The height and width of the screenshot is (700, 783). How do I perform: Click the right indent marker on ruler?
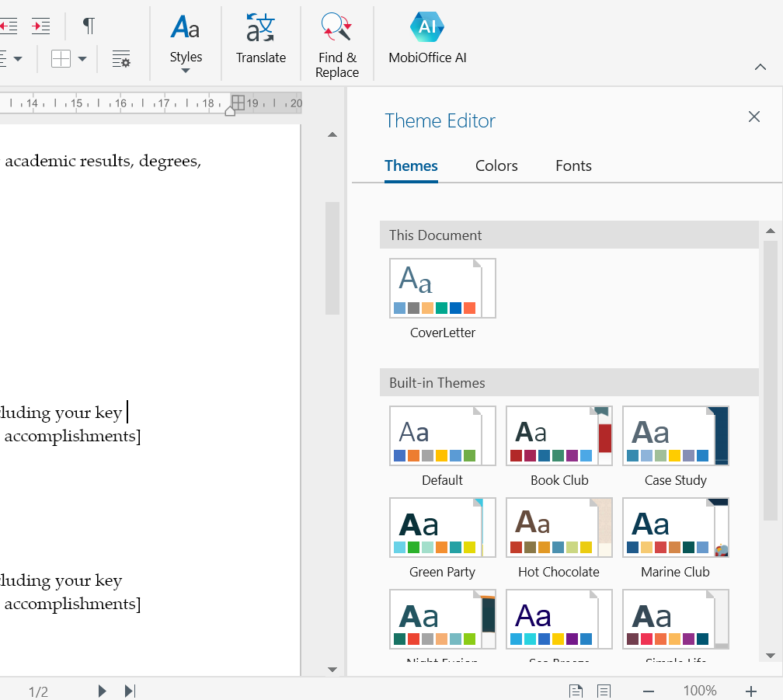coord(230,111)
